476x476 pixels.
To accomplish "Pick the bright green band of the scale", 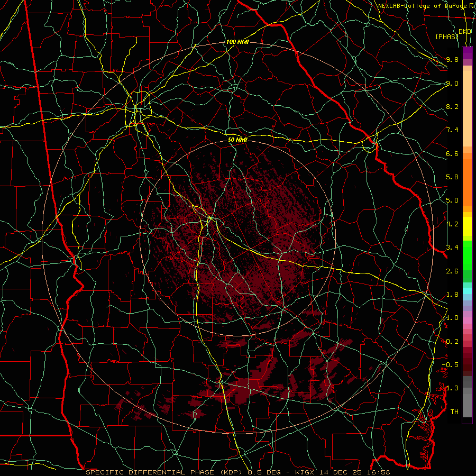I will point(467,255).
